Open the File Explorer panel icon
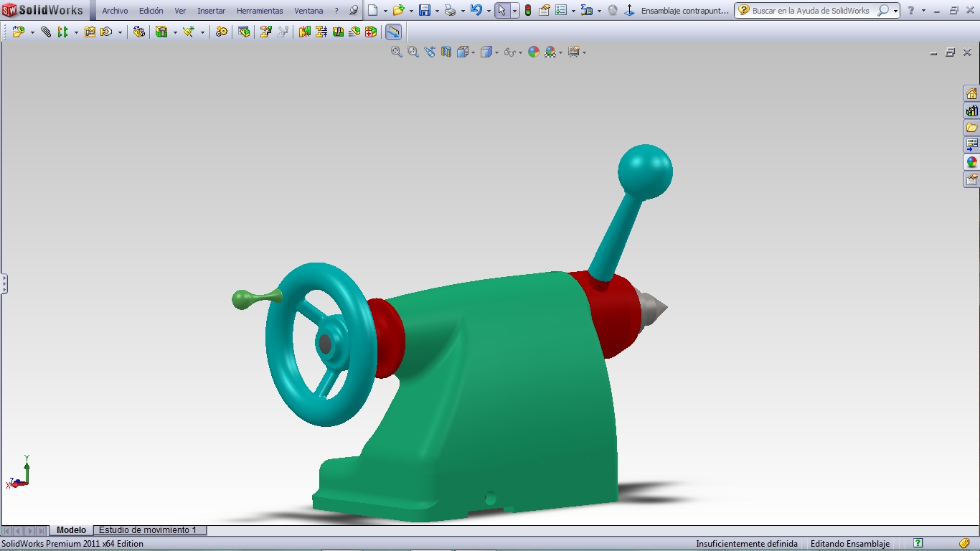 point(971,128)
